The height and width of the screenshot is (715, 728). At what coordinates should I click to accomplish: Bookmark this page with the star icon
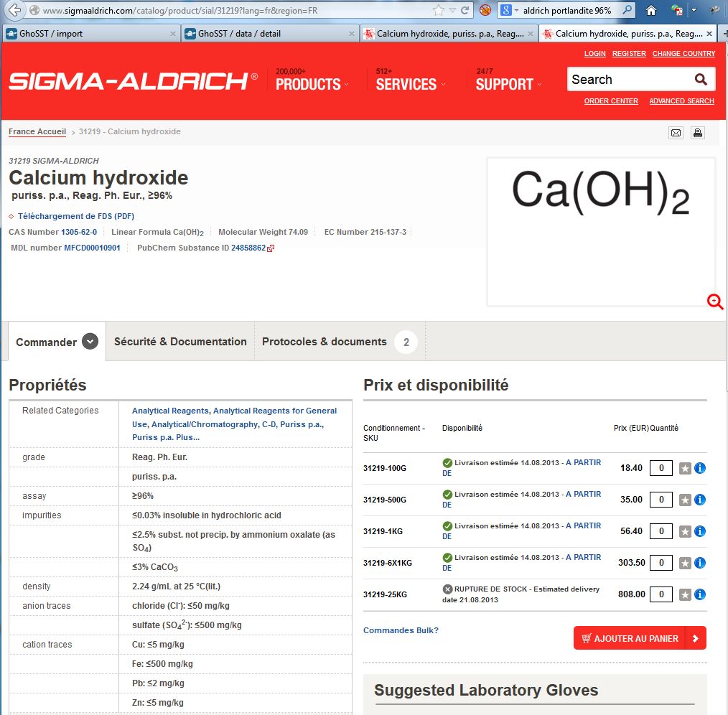click(x=439, y=11)
